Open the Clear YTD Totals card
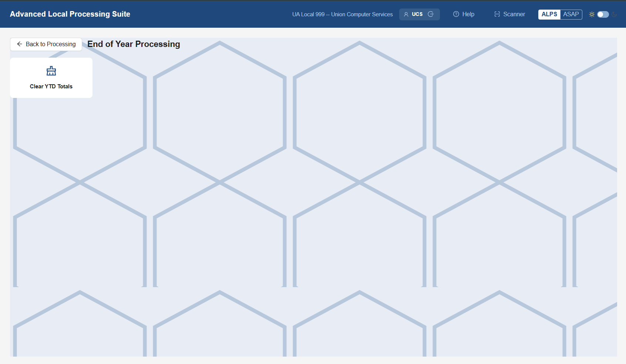This screenshot has height=364, width=626. [51, 78]
